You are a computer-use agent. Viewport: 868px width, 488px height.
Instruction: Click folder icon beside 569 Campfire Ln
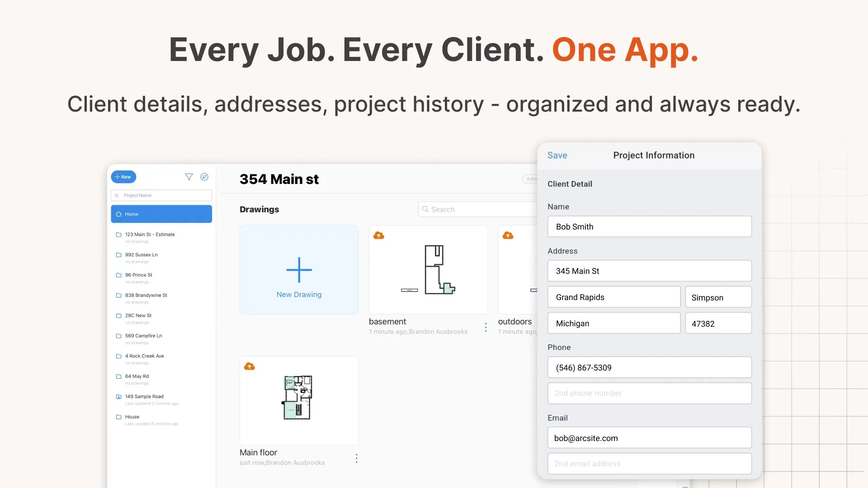coord(119,336)
